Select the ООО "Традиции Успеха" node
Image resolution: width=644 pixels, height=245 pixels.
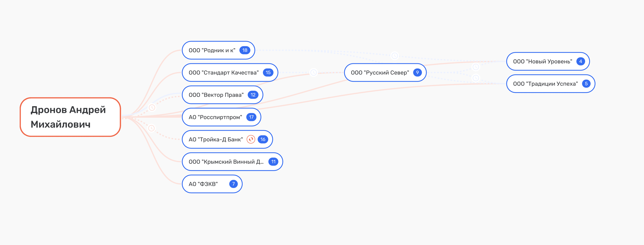coord(545,84)
